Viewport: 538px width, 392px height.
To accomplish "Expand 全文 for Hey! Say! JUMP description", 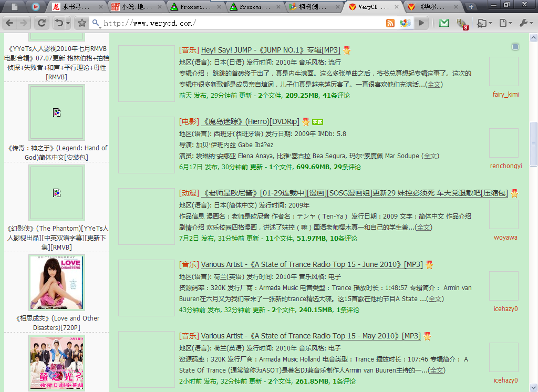I will (433, 85).
